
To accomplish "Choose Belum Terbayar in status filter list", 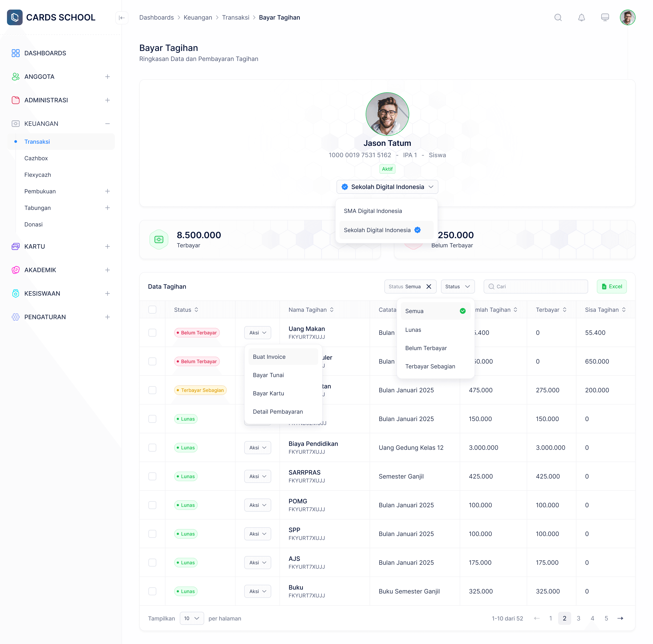I will (426, 348).
